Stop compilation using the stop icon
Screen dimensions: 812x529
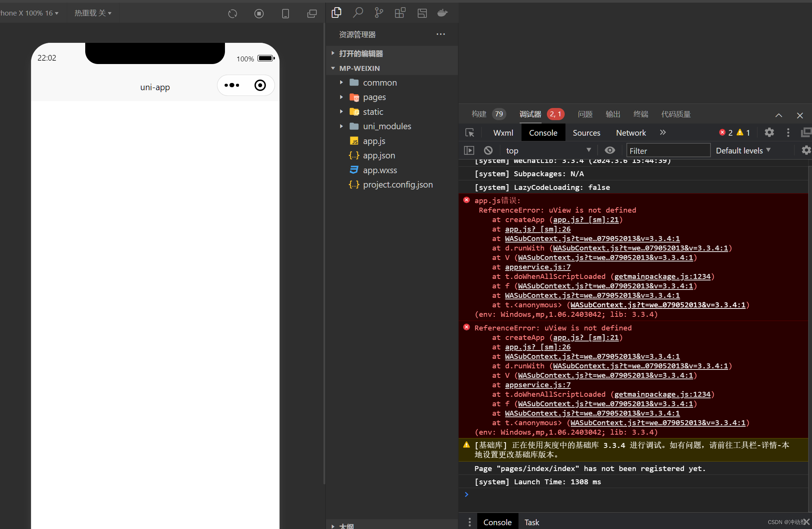[259, 13]
